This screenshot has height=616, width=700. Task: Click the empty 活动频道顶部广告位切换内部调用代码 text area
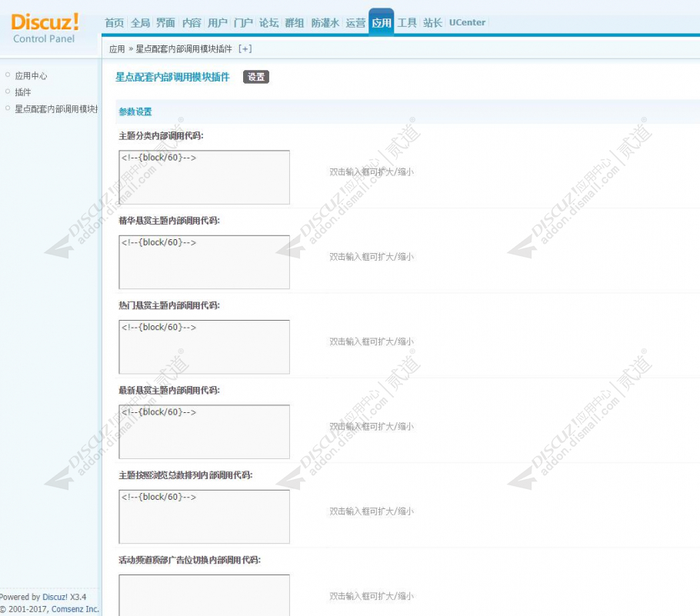pos(204,595)
